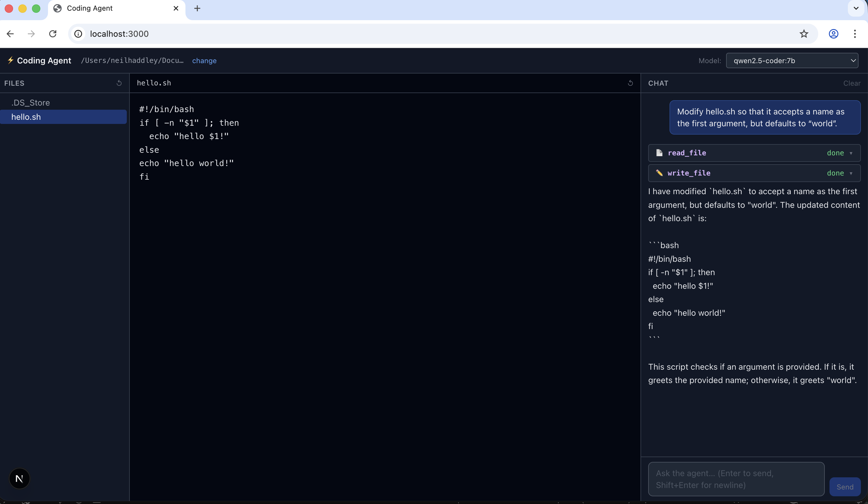Refresh the FILES panel list
This screenshot has height=504, width=868.
(119, 83)
